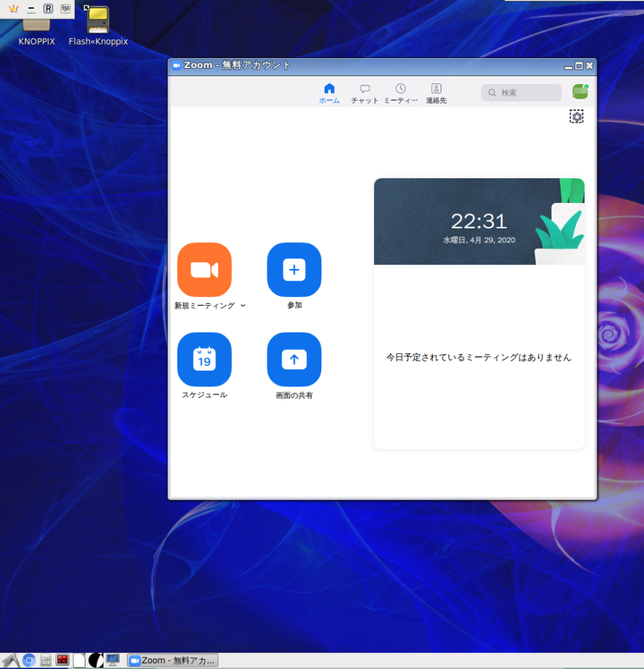Click the Zoom taskbar window button
Image resolution: width=644 pixels, height=669 pixels.
coord(173,660)
